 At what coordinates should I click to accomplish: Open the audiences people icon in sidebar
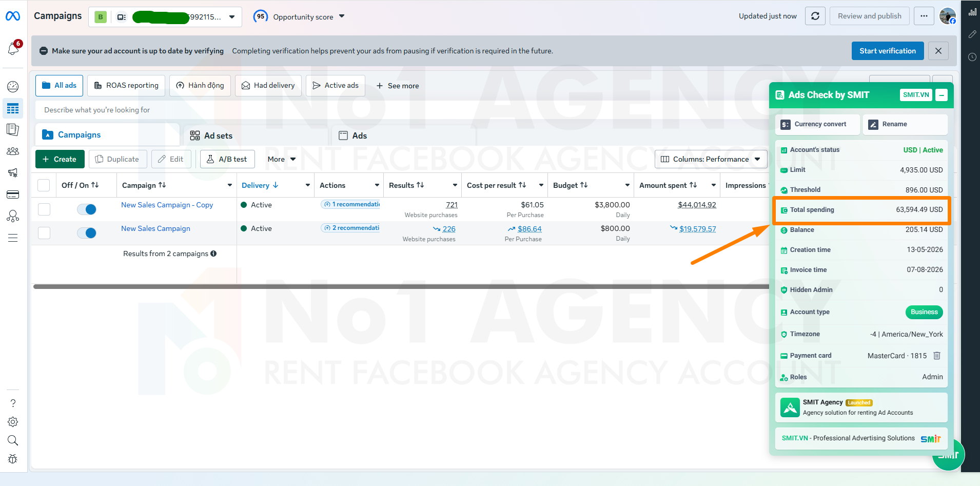click(x=13, y=151)
